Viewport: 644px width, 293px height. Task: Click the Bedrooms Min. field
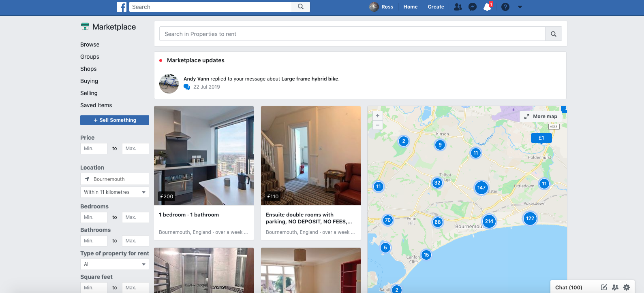[94, 217]
